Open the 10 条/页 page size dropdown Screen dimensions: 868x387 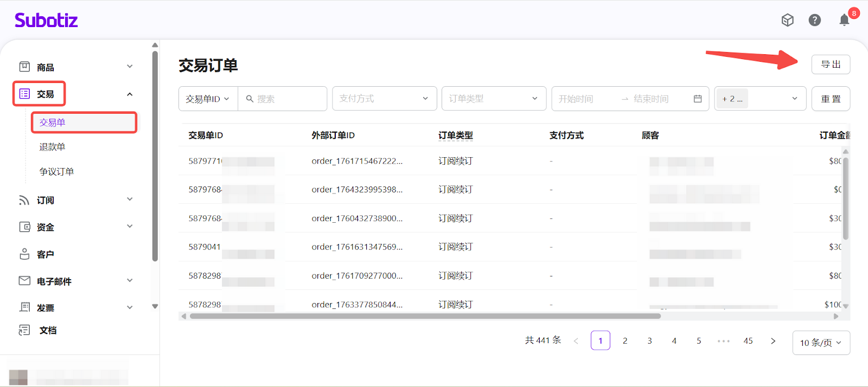click(821, 343)
